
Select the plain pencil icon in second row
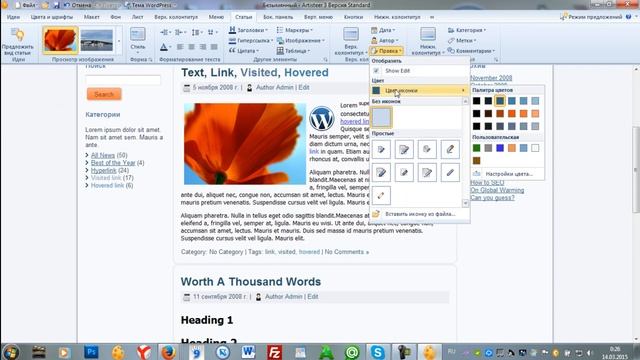click(450, 173)
